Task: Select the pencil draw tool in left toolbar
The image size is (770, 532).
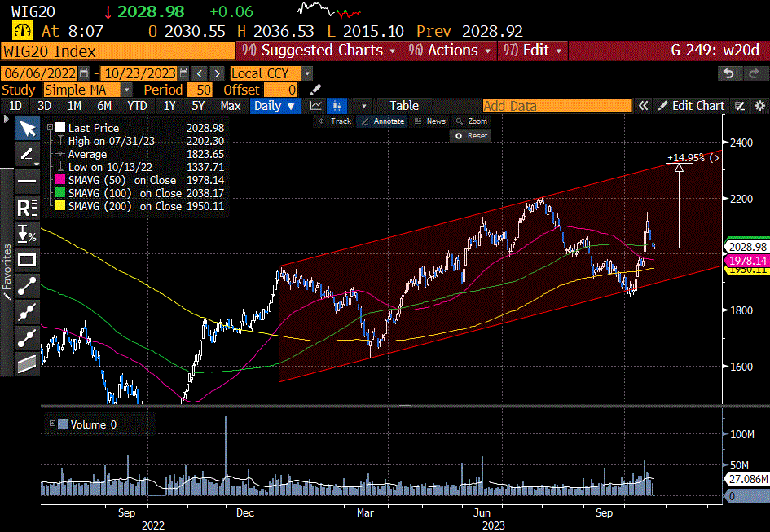Action: [27, 155]
